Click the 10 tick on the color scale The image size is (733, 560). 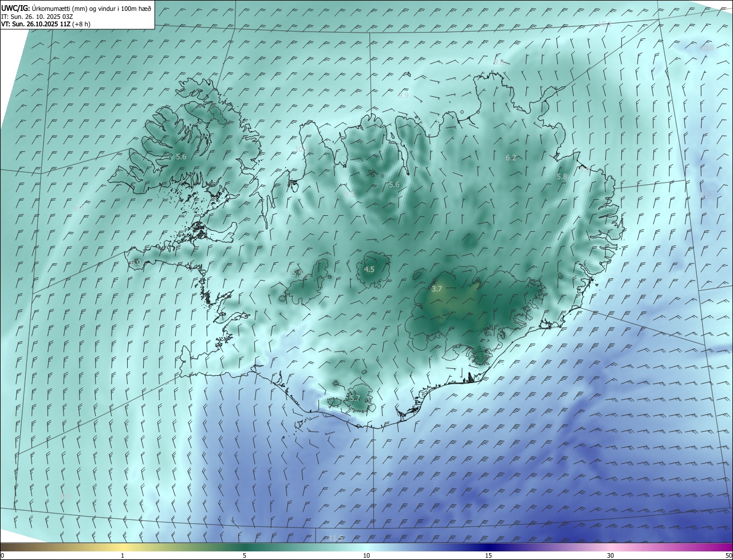(x=366, y=555)
